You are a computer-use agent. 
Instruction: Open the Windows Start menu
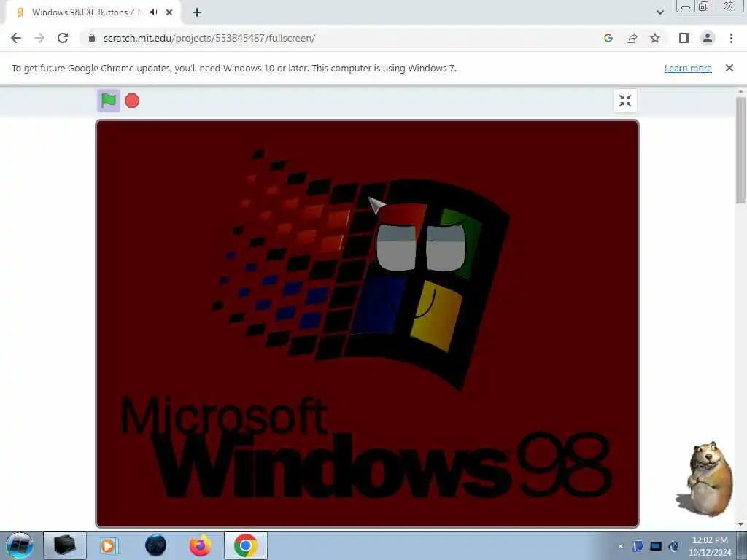(x=20, y=545)
